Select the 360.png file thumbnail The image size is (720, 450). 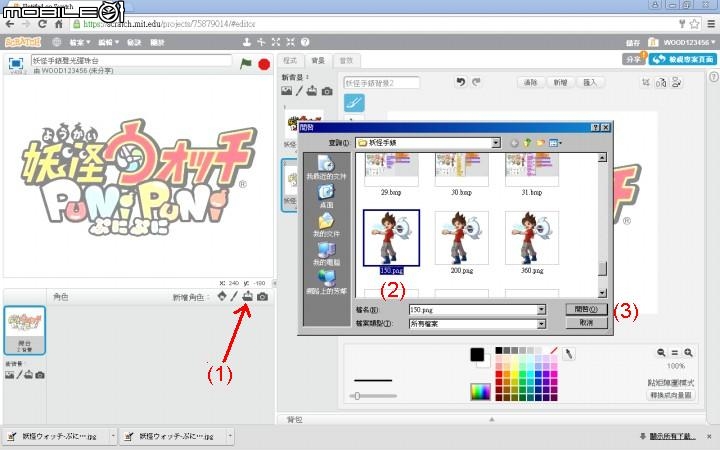532,238
